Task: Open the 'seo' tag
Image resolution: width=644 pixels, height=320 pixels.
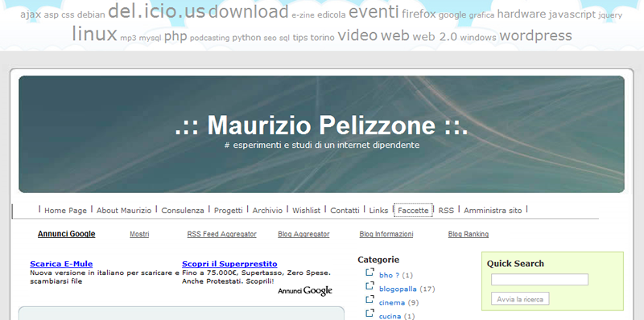Action: [x=270, y=38]
